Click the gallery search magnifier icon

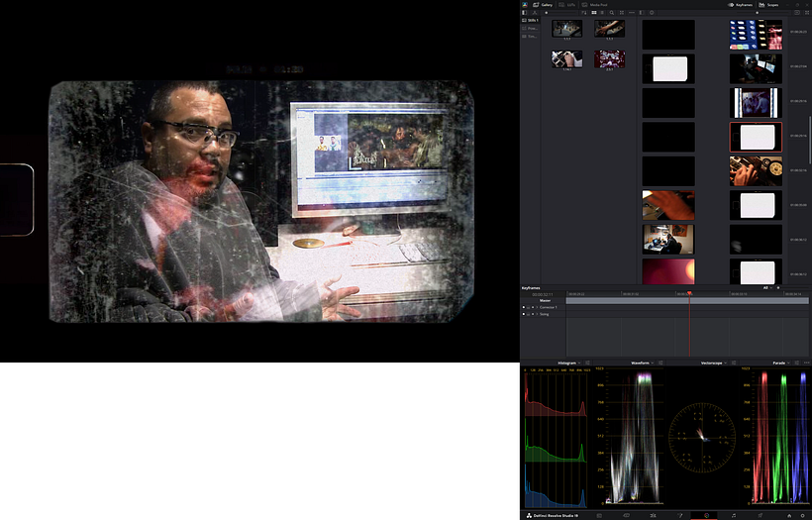click(x=614, y=12)
